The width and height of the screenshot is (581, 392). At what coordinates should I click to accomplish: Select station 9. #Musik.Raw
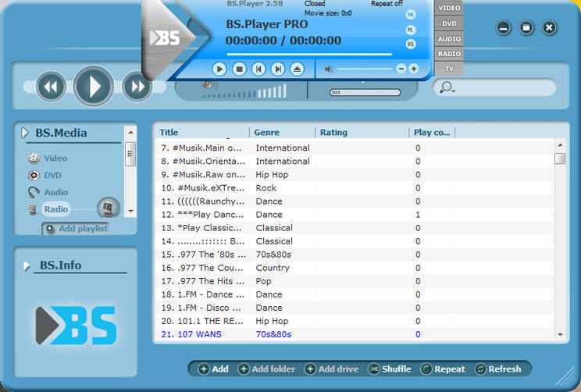pyautogui.click(x=355, y=174)
